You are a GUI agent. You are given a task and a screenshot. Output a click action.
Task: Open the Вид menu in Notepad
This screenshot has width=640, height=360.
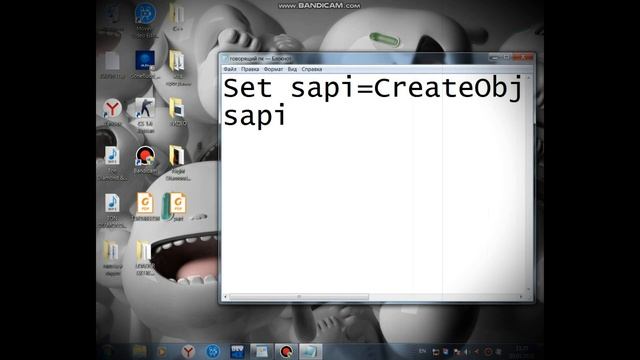click(x=292, y=69)
